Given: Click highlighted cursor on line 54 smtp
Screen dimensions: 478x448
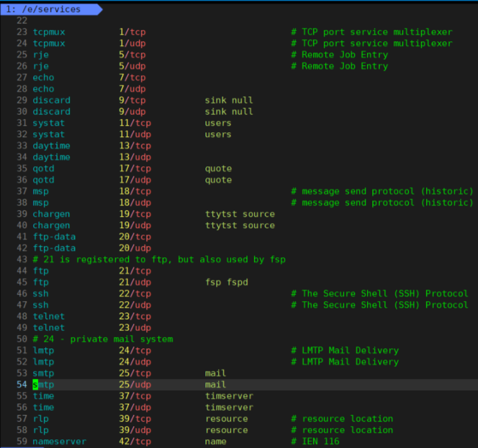Looking at the screenshot, I should (35, 385).
